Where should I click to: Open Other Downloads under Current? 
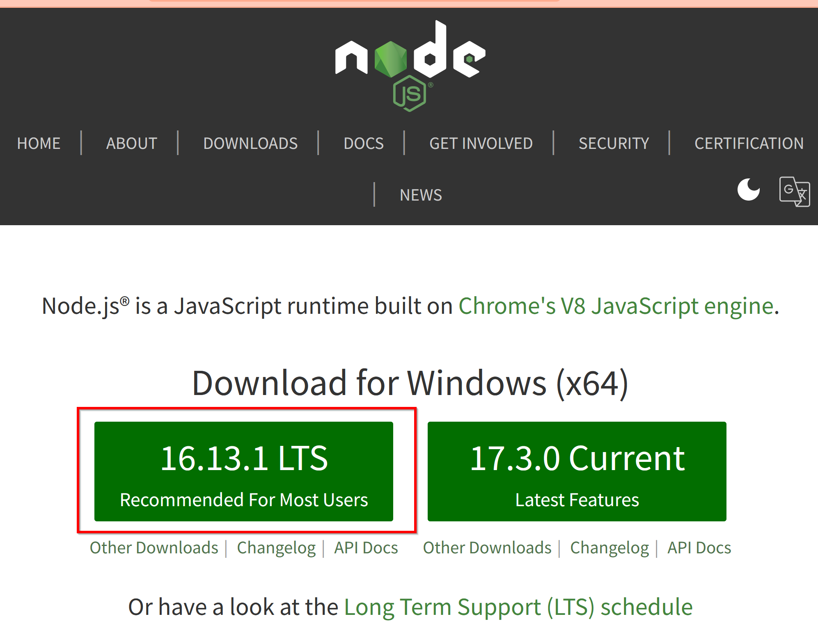pyautogui.click(x=487, y=548)
